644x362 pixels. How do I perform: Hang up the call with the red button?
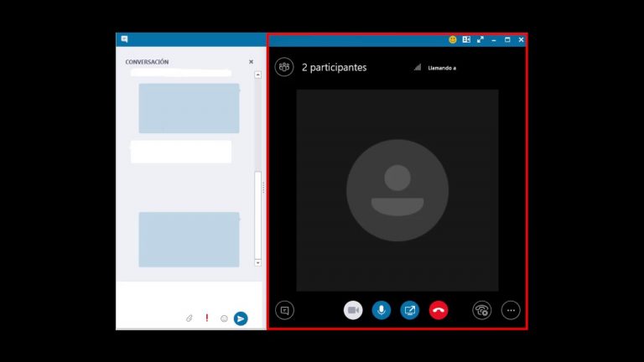tap(439, 310)
